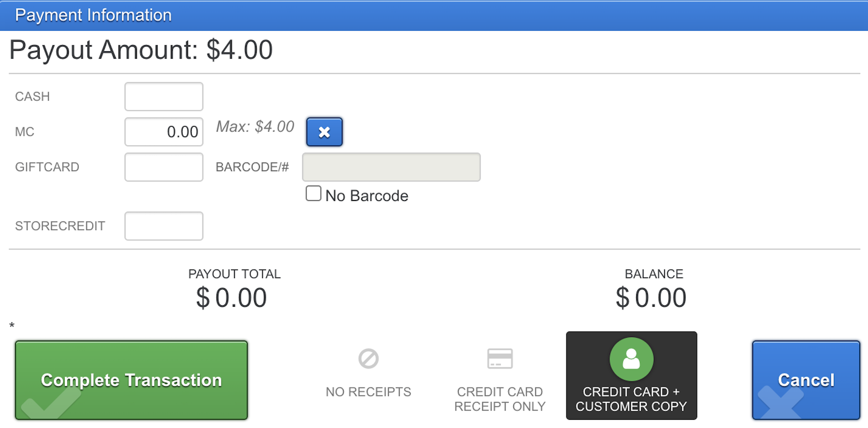This screenshot has height=428, width=868.
Task: Click the Cancel button
Action: [806, 380]
